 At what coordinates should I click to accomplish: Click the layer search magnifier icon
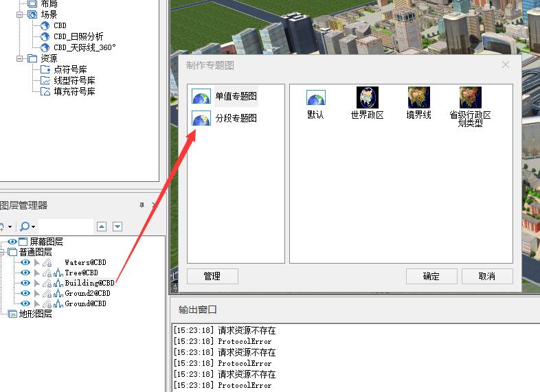tap(25, 226)
